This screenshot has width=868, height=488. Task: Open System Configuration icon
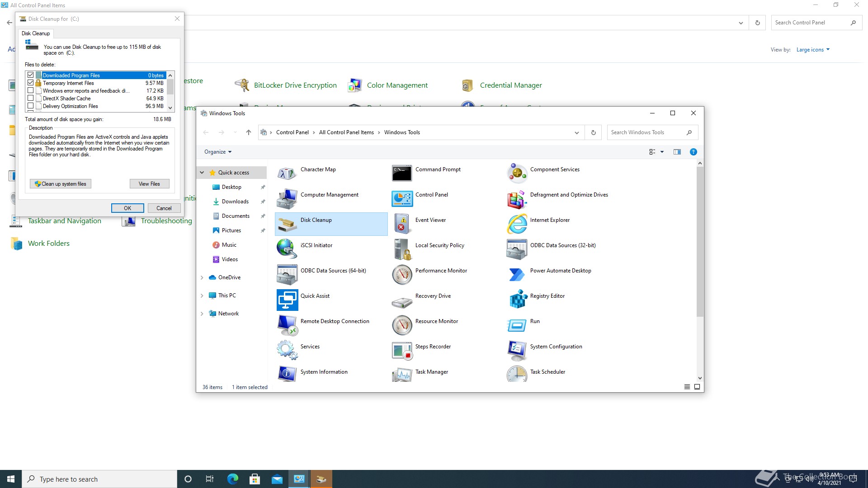[x=517, y=350]
